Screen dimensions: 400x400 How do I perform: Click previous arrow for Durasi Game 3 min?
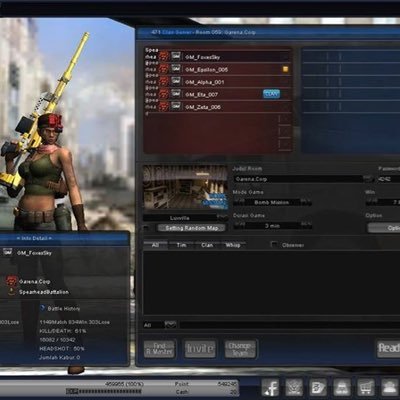(239, 226)
